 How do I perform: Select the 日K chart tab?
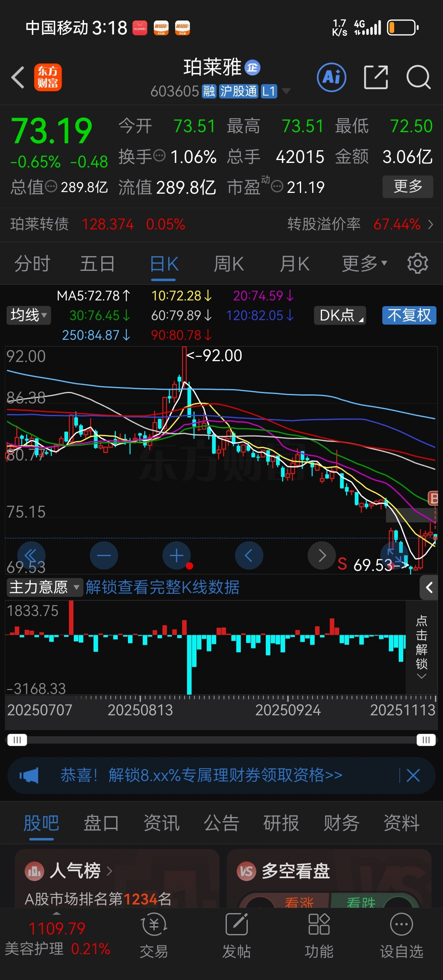164,263
